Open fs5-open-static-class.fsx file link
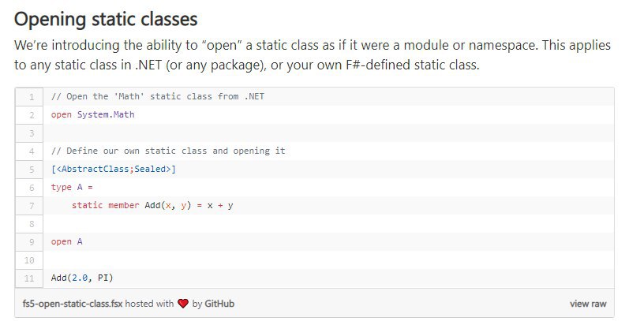This screenshot has width=644, height=321. click(x=73, y=304)
